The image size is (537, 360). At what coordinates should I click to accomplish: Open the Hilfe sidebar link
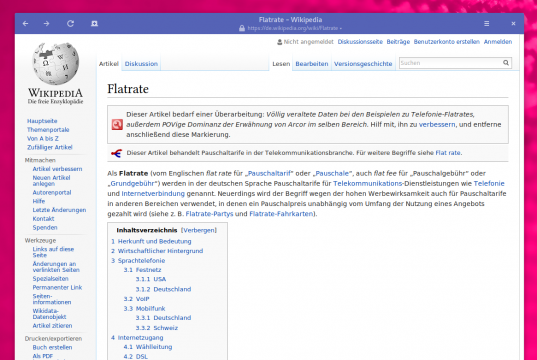tap(39, 201)
